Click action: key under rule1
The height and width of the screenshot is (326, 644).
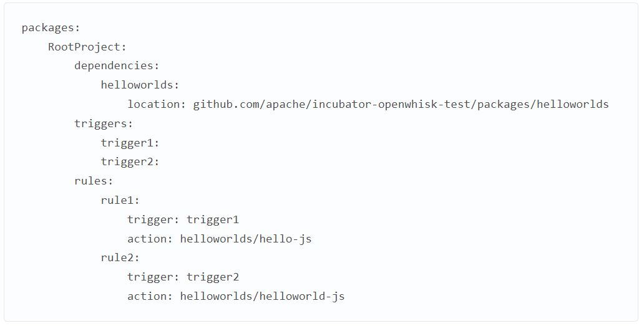pyautogui.click(x=150, y=239)
